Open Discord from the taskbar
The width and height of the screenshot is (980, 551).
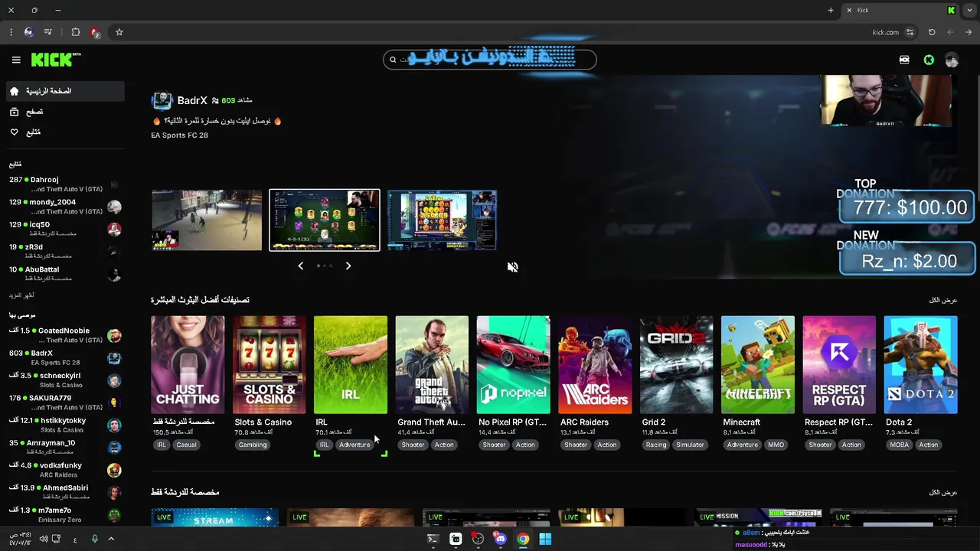tap(500, 539)
